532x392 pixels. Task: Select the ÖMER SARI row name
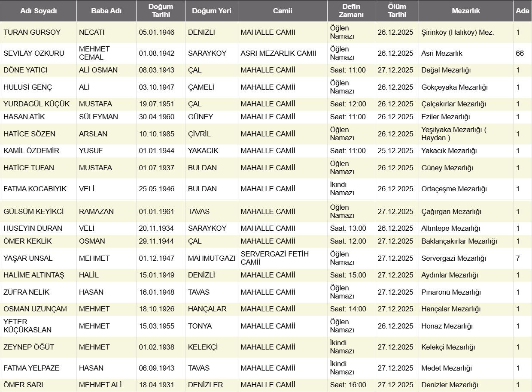coord(23,385)
